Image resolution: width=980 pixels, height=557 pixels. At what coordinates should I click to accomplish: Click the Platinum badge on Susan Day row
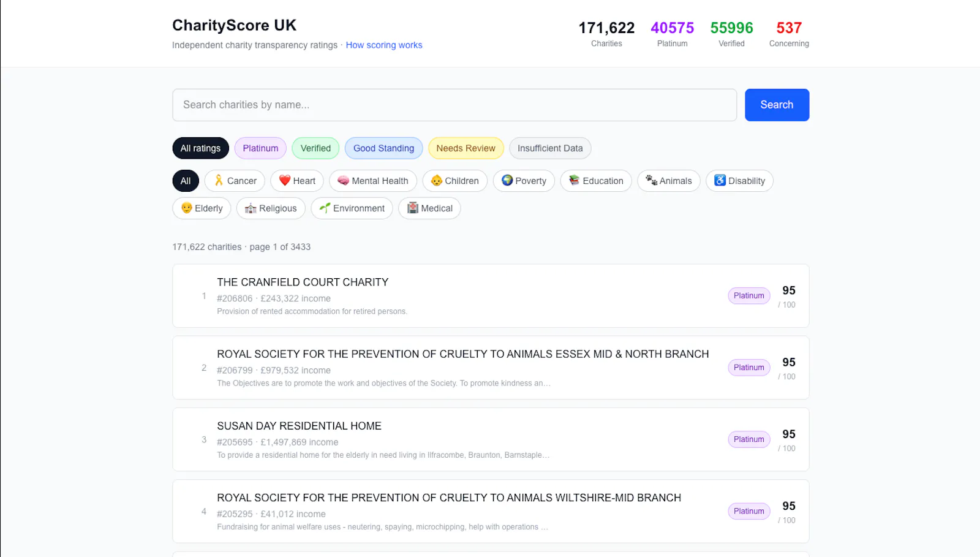tap(749, 439)
